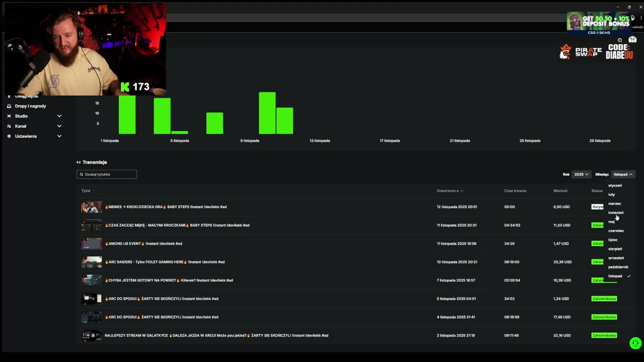This screenshot has width=644, height=362.
Task: Click the Studio camera icon in sidebar
Action: (x=9, y=116)
